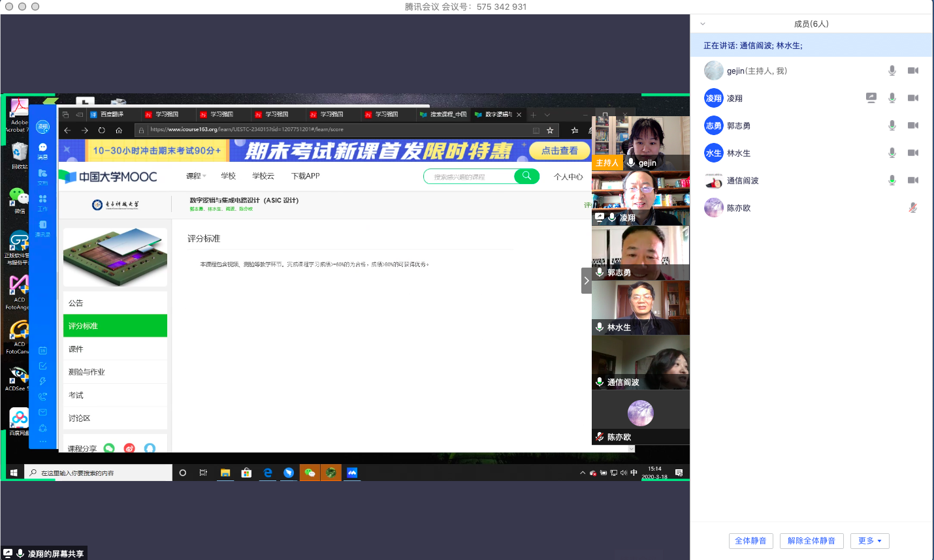Open WeChat from the Windows taskbar
The width and height of the screenshot is (934, 560).
(x=310, y=473)
